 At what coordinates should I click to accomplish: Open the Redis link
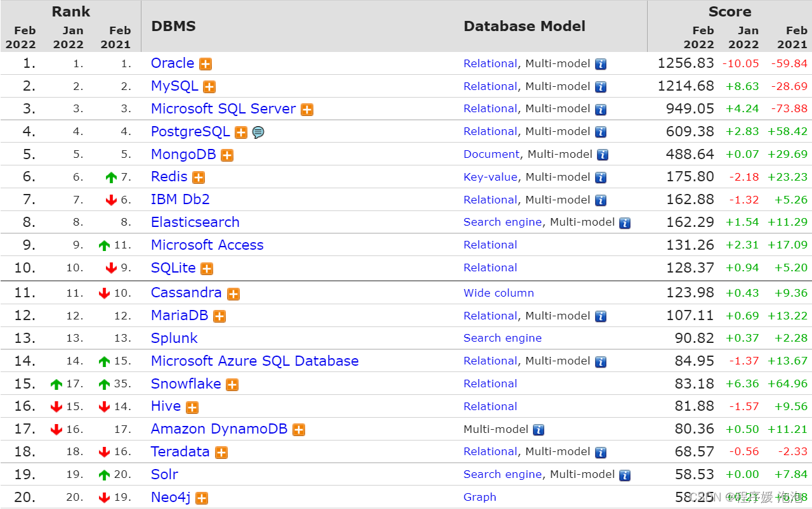tap(169, 177)
